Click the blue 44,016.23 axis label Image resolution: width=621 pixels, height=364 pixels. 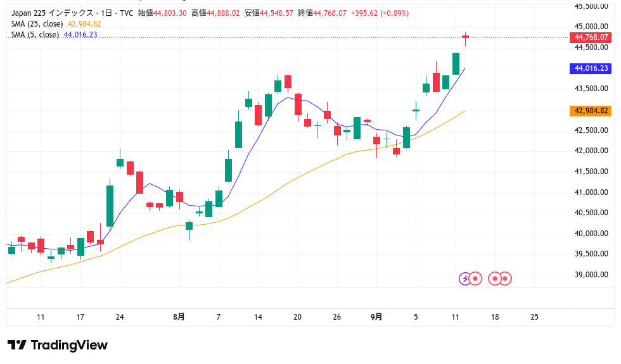coord(591,68)
